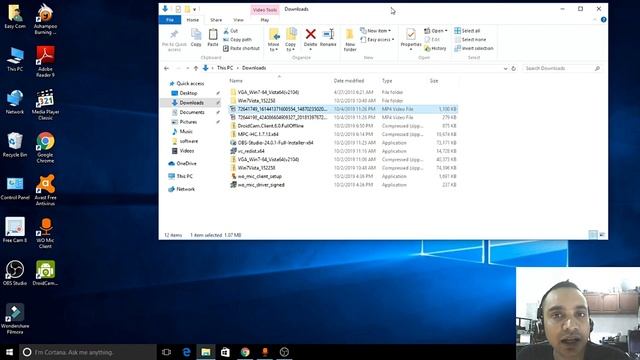Click Edit in Open group
This screenshot has width=640, height=360.
(432, 40)
